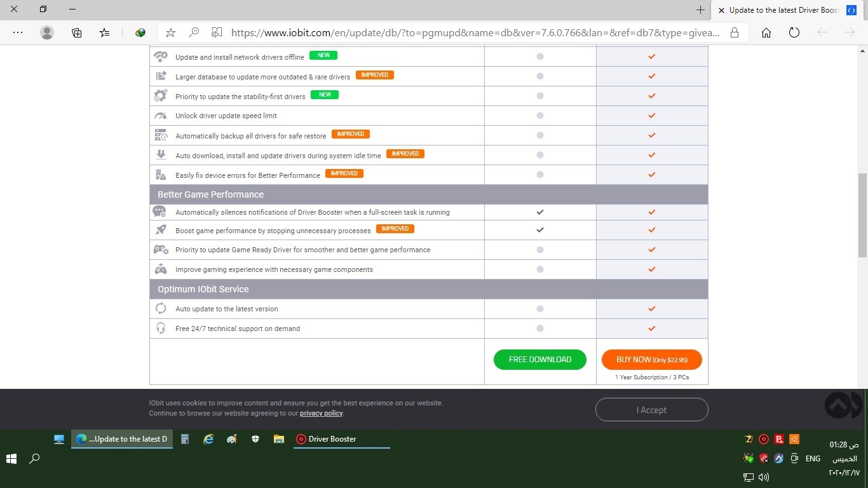This screenshot has width=868, height=488.
Task: Click the silences notifications chat icon
Action: (x=159, y=212)
